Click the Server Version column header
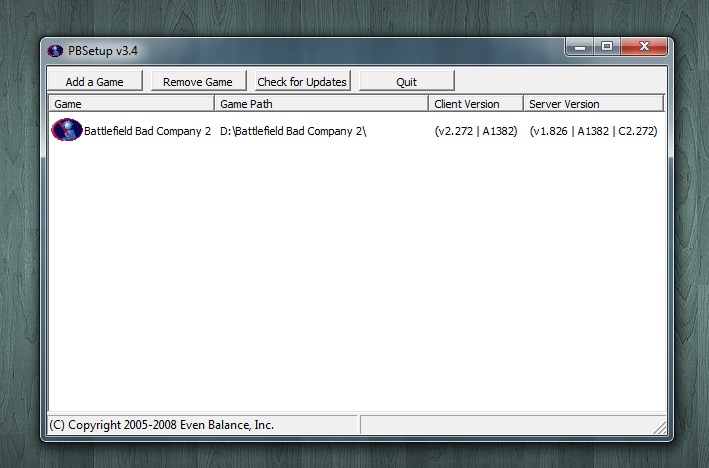The image size is (709, 468). point(594,104)
